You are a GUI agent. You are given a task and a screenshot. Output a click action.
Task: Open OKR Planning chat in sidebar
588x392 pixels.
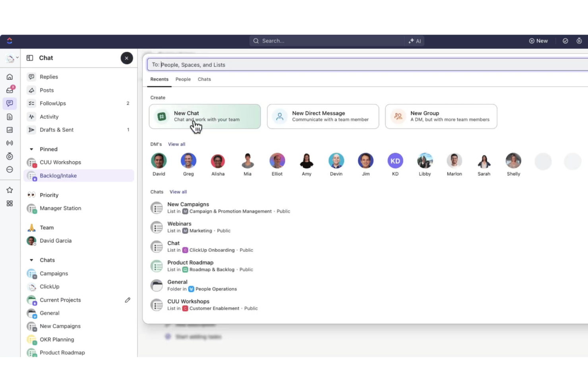[x=79, y=340]
